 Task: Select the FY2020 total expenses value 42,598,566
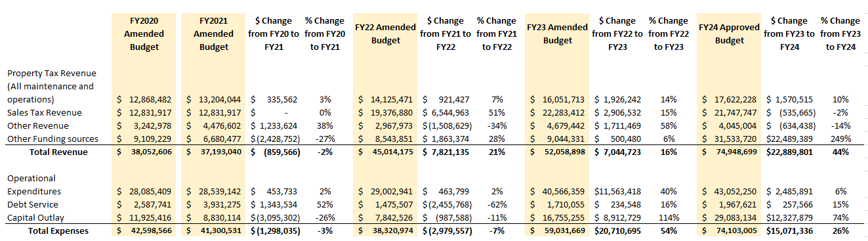click(144, 231)
